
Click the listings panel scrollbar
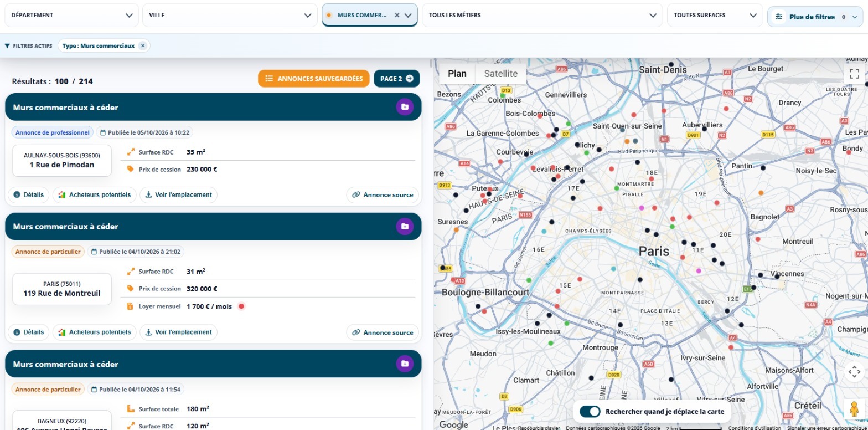pyautogui.click(x=431, y=63)
